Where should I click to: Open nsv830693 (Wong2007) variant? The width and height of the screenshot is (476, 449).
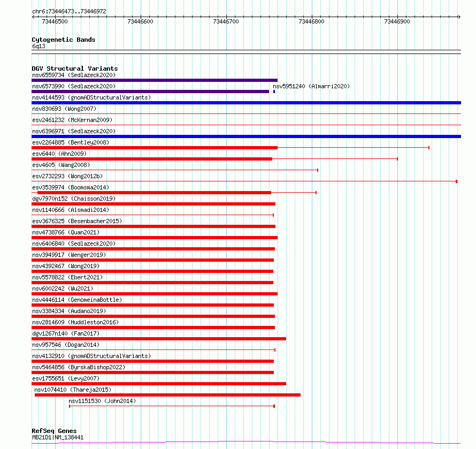coord(64,109)
